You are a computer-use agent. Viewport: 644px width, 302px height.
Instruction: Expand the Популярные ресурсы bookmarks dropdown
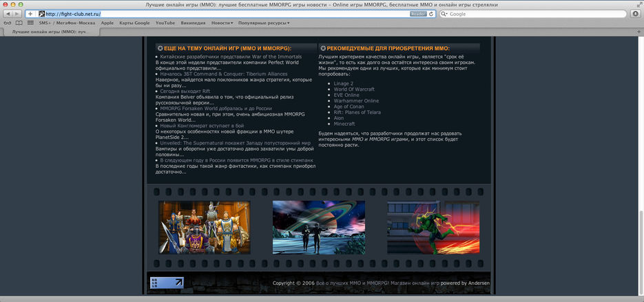[x=264, y=23]
